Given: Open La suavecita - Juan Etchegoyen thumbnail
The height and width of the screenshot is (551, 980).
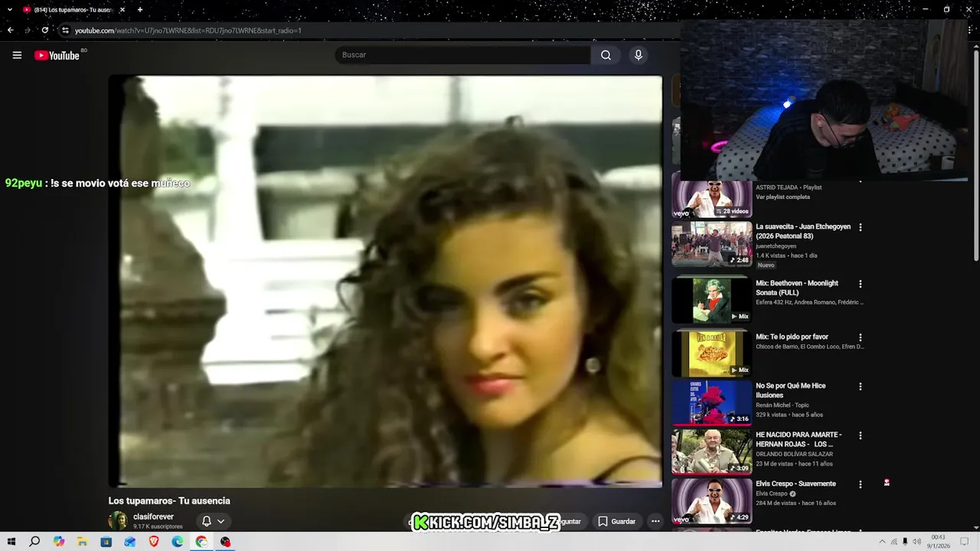Looking at the screenshot, I should coord(712,243).
